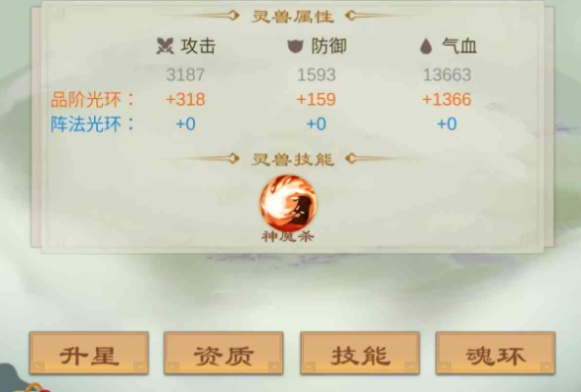
Task: Select the 品阶光环 label
Action: (x=93, y=100)
